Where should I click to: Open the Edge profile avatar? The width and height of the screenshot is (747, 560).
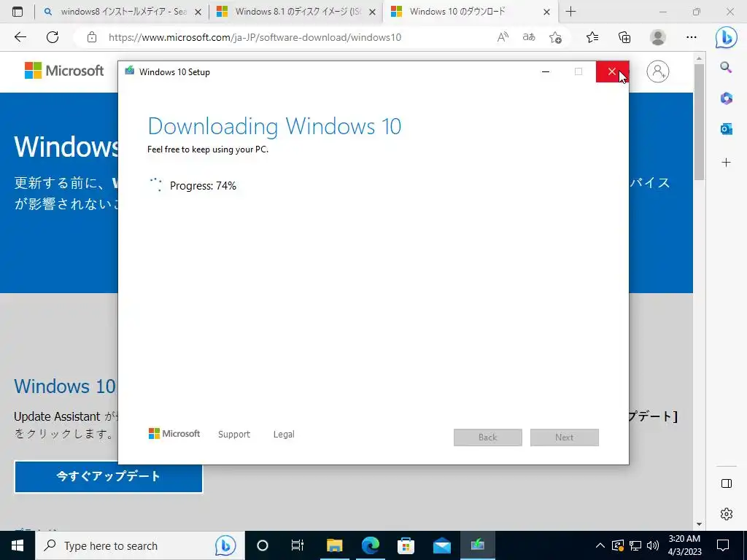(658, 37)
